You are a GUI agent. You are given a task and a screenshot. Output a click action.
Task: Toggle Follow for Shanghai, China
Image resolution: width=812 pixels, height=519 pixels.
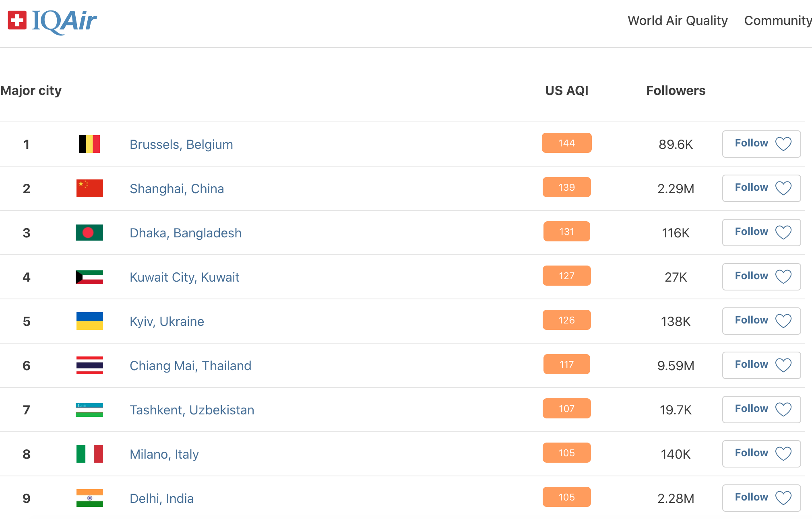tap(761, 188)
